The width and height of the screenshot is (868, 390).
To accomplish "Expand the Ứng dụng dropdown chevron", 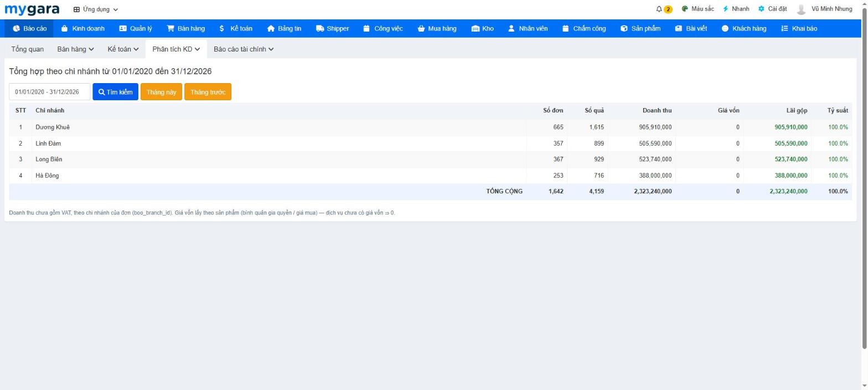I will [x=115, y=9].
